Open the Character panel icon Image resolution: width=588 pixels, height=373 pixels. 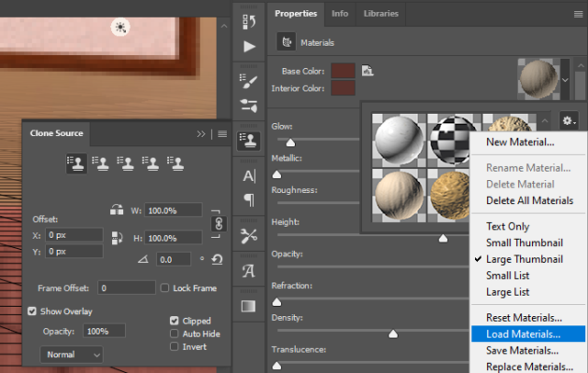249,175
